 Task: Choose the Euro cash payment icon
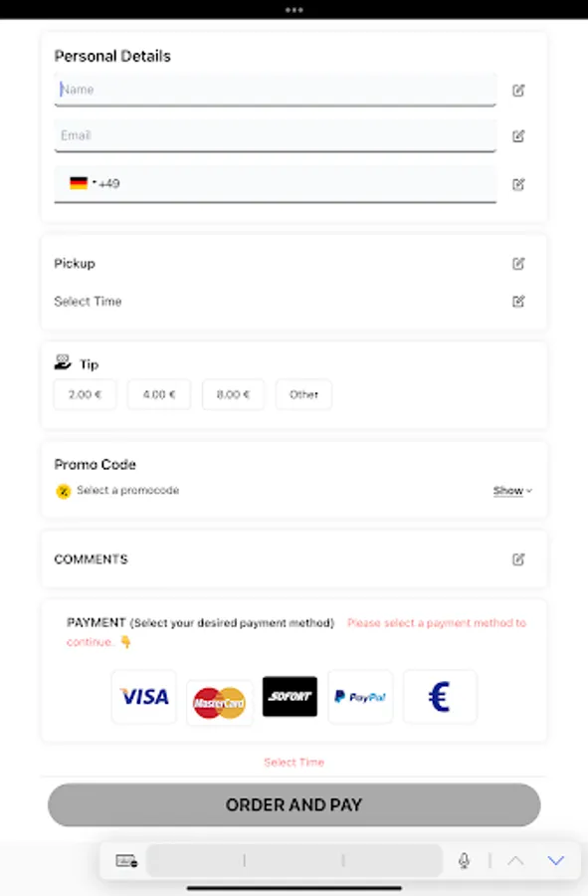click(x=439, y=696)
